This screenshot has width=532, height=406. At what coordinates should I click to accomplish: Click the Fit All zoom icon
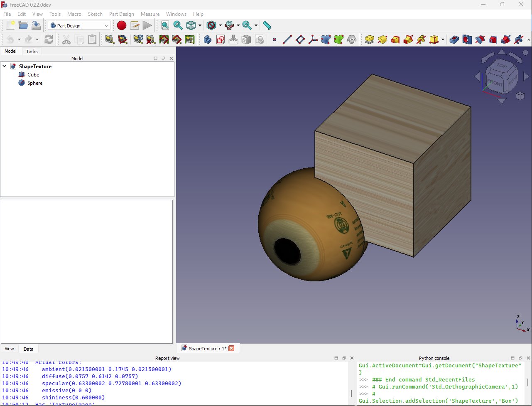pos(165,25)
